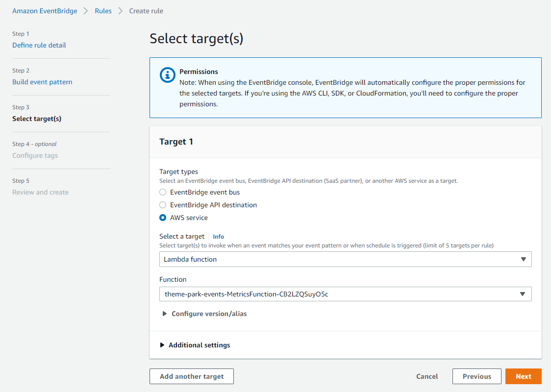Viewport: 551px width, 392px height.
Task: Click Add another target button
Action: click(x=192, y=376)
